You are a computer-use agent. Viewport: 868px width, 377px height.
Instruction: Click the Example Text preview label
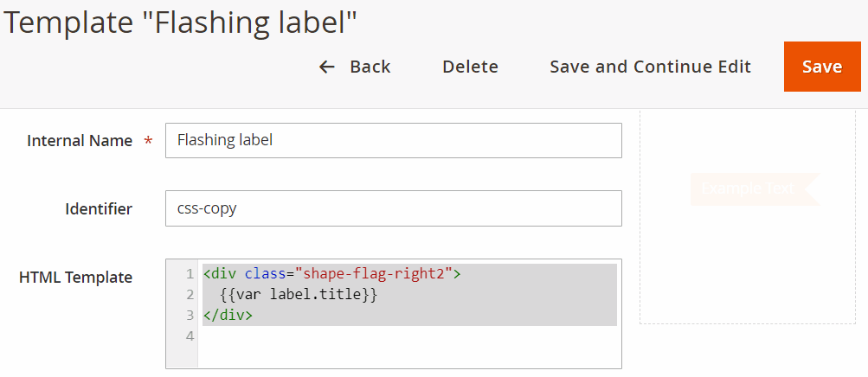pos(749,188)
